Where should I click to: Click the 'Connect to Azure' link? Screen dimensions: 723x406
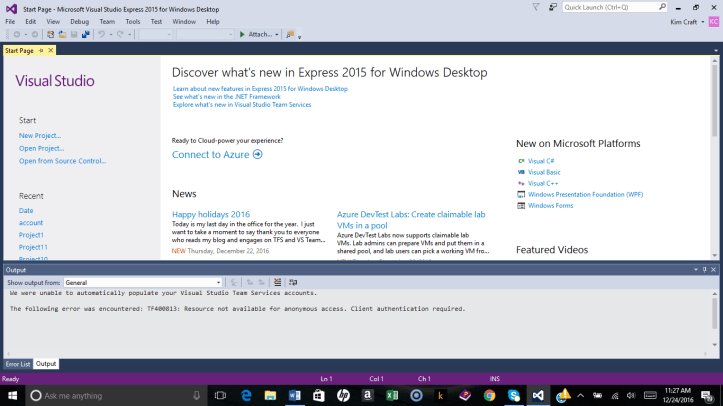[217, 155]
